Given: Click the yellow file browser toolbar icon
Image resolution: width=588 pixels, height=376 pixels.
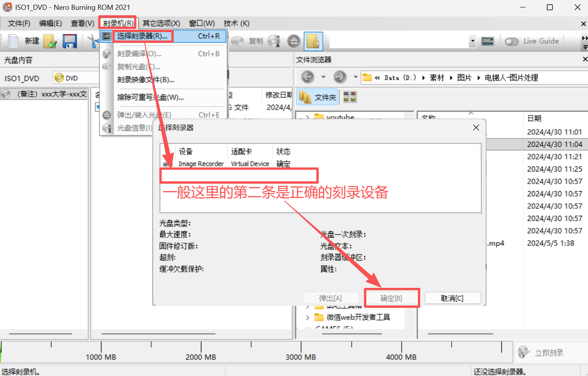Looking at the screenshot, I should tap(314, 41).
